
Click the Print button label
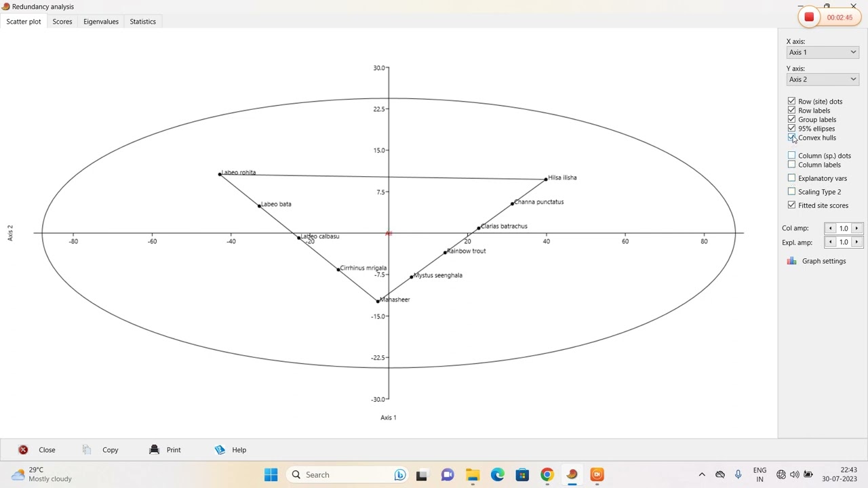click(174, 450)
